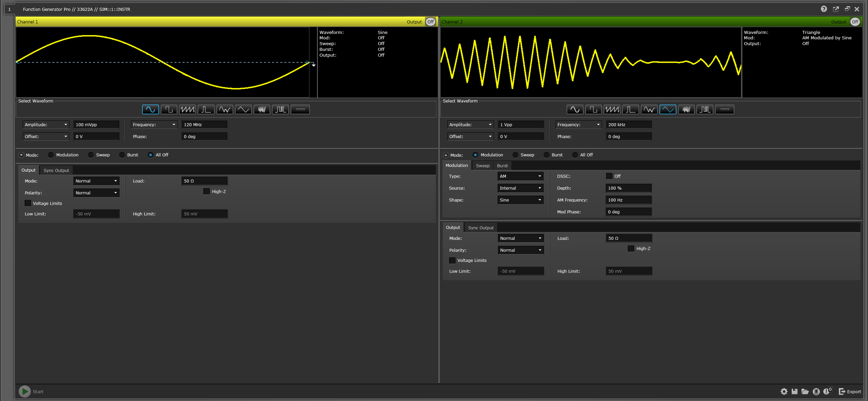This screenshot has height=401, width=868.
Task: Select Channel 1 Burst mode radio
Action: point(122,155)
